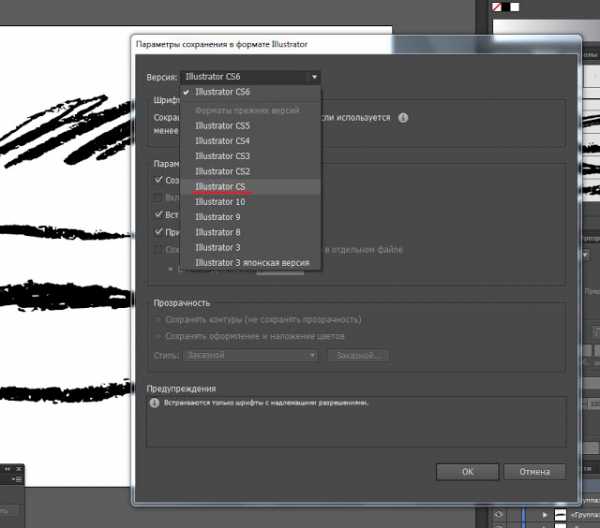Select the <Группа> layer name
Screen dimensions: 600x528
585,515
